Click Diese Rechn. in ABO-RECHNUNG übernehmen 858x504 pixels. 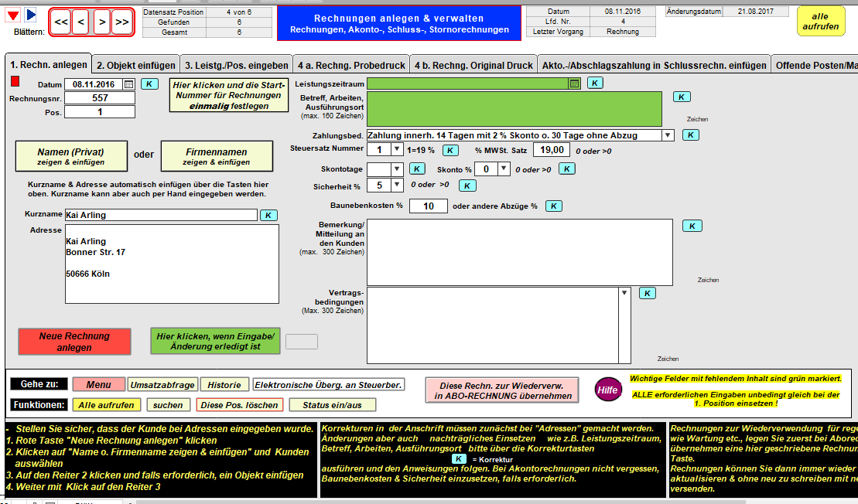[x=502, y=390]
